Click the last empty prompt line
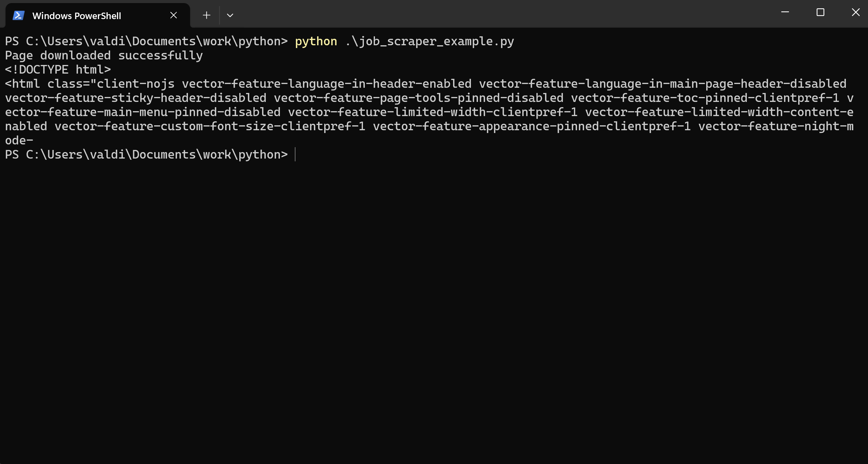 point(150,155)
